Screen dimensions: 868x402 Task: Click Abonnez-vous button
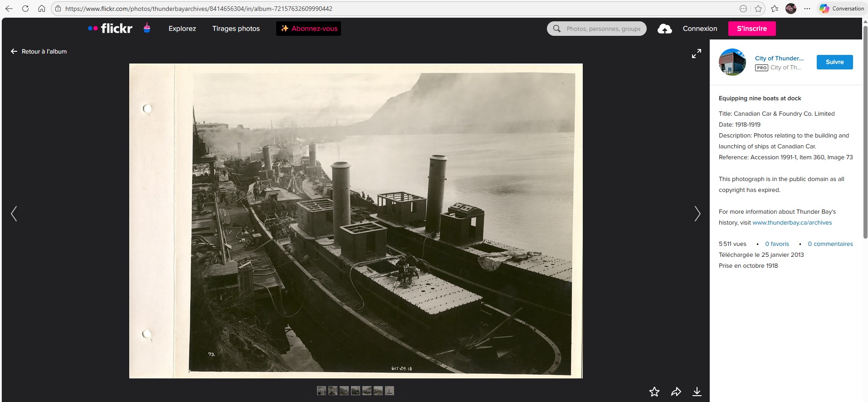[x=308, y=29]
